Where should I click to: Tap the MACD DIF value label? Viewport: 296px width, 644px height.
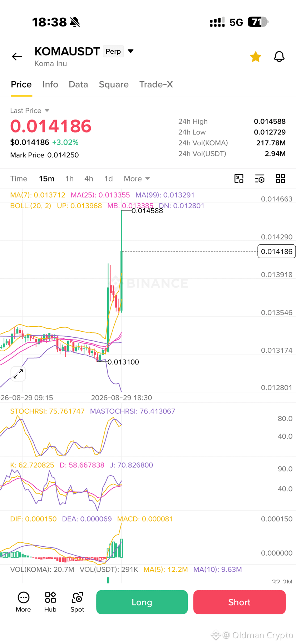(x=33, y=519)
